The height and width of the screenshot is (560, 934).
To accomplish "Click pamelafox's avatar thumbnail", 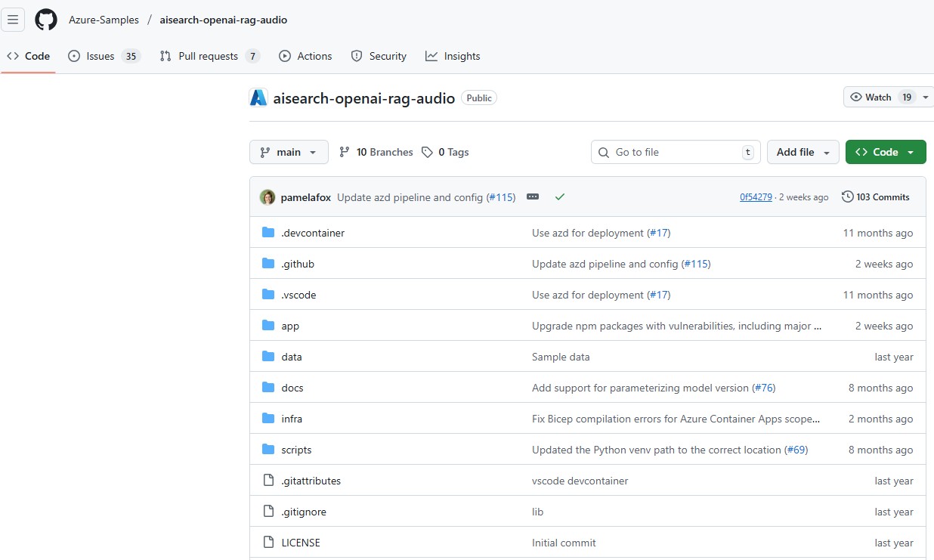I will pyautogui.click(x=268, y=197).
